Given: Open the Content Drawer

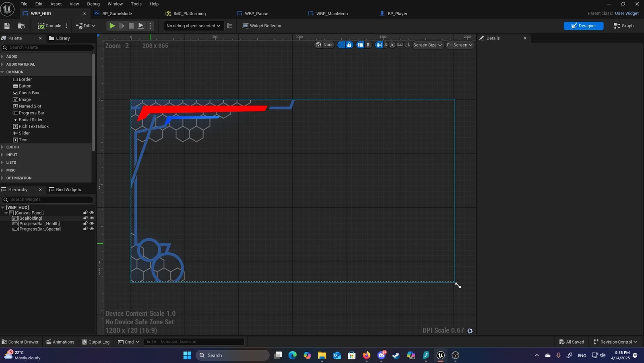Looking at the screenshot, I should [x=20, y=342].
